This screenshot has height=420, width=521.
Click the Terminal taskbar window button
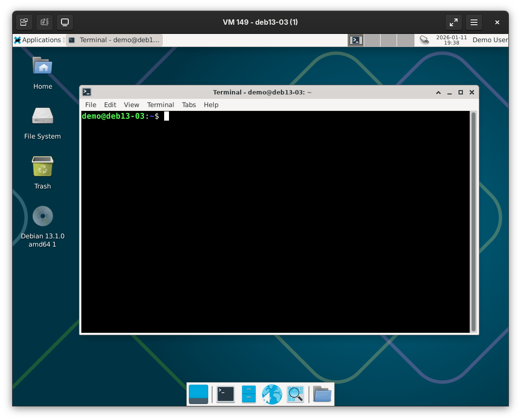[x=114, y=40]
